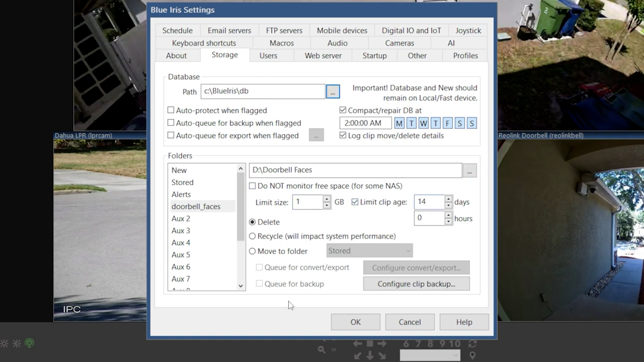This screenshot has height=362, width=644.
Task: Increase clip age hours spinner
Action: coord(448,215)
